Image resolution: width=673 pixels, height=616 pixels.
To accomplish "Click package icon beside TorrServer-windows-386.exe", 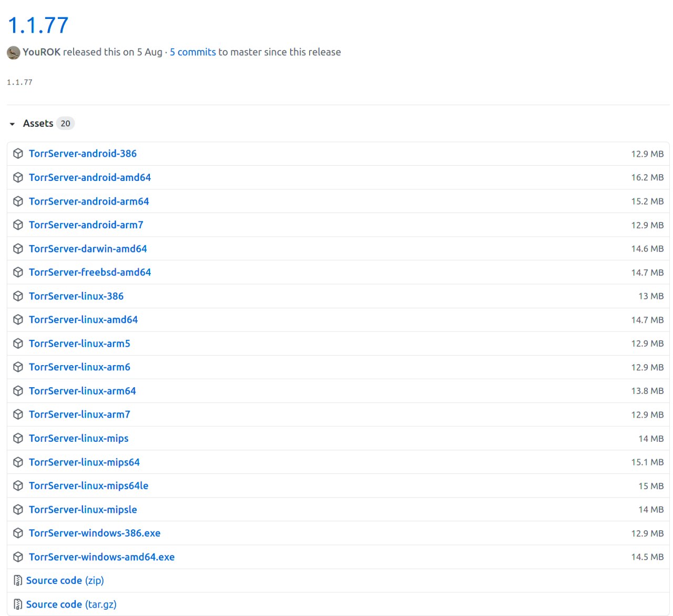I will 18,533.
